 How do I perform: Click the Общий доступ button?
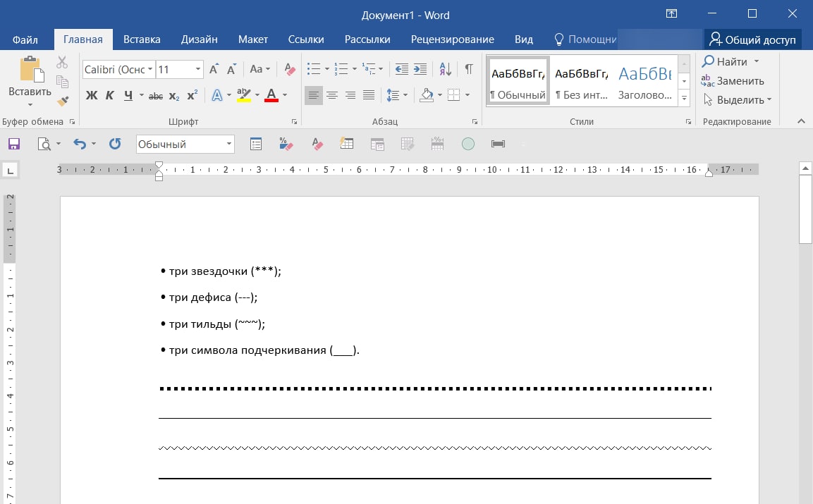tap(752, 39)
